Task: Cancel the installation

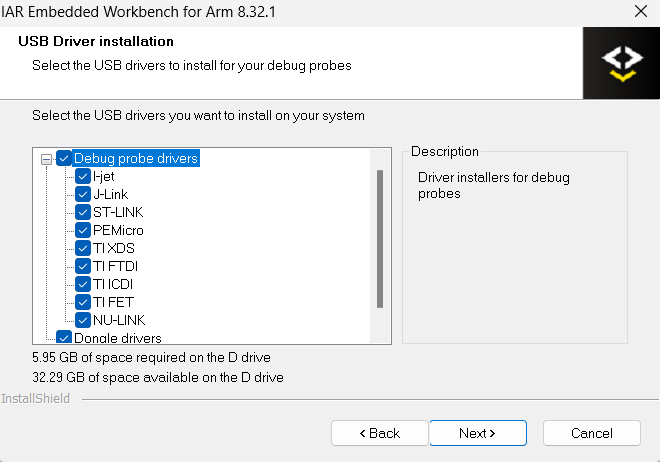Action: [x=592, y=433]
